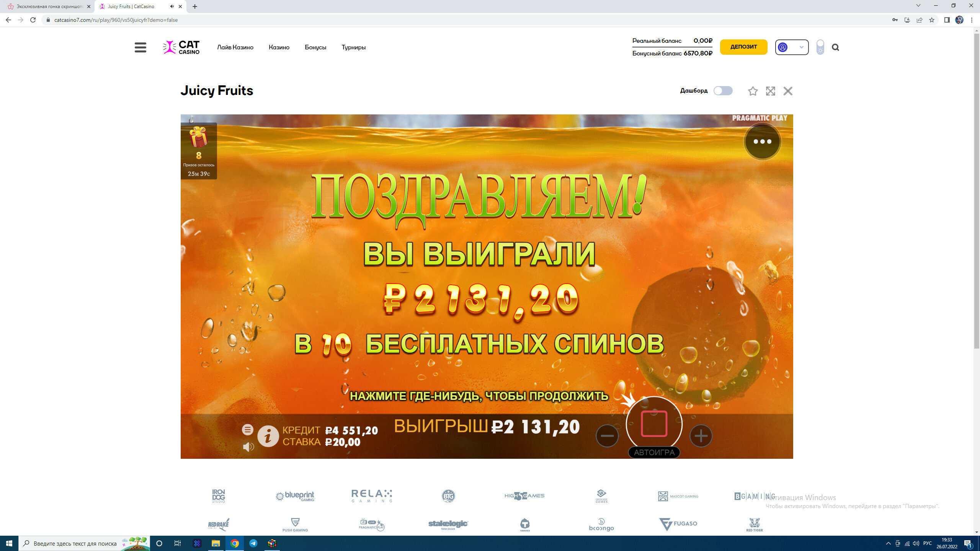
Task: Click the site search magnifier icon
Action: (x=835, y=47)
